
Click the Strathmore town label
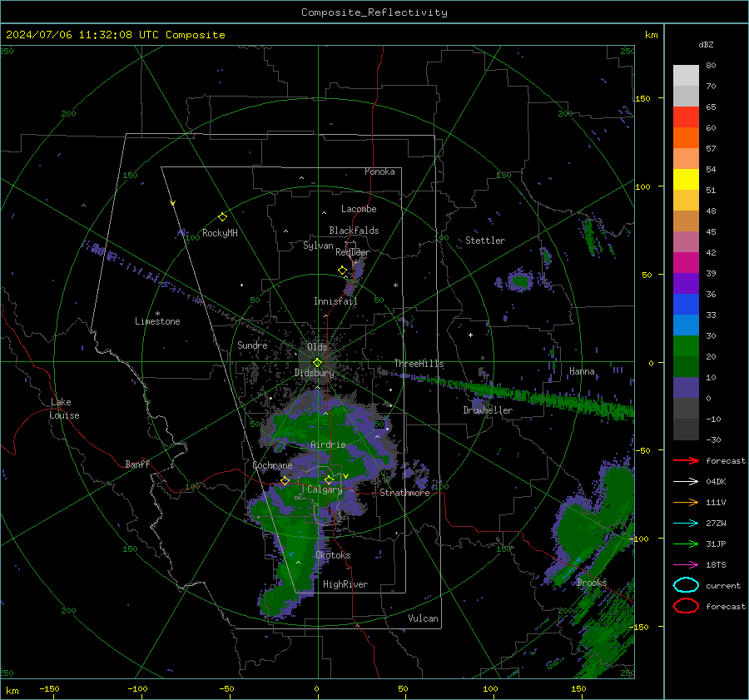(x=405, y=493)
